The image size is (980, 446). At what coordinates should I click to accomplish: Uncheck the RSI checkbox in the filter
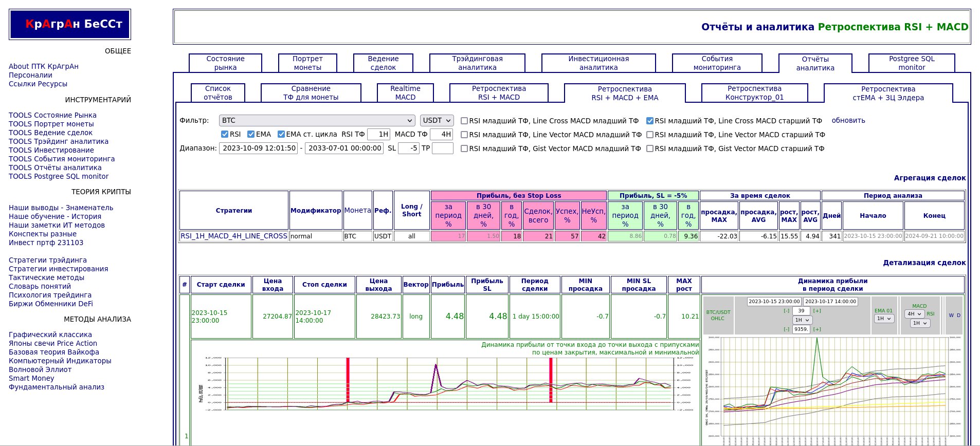225,134
